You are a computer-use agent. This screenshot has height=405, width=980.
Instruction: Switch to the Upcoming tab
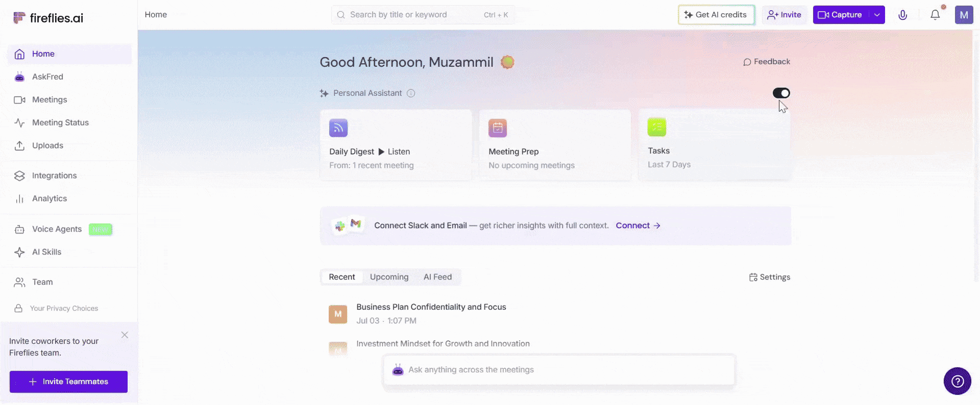coord(389,277)
